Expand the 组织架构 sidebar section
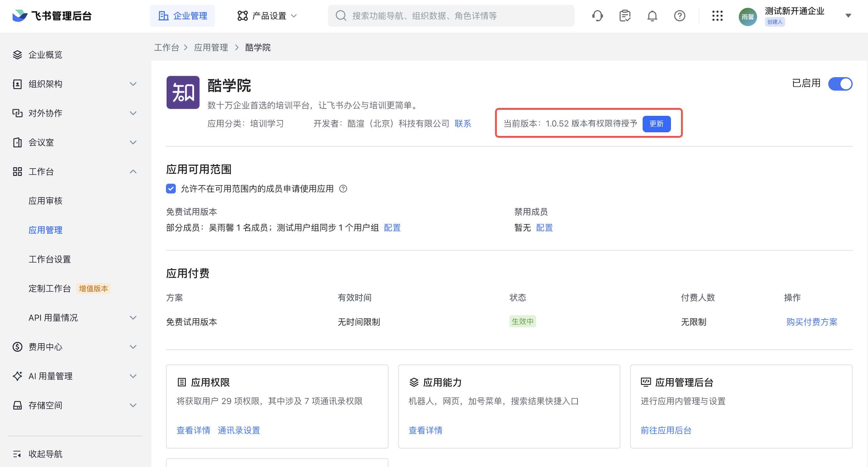The image size is (868, 467). click(x=133, y=84)
